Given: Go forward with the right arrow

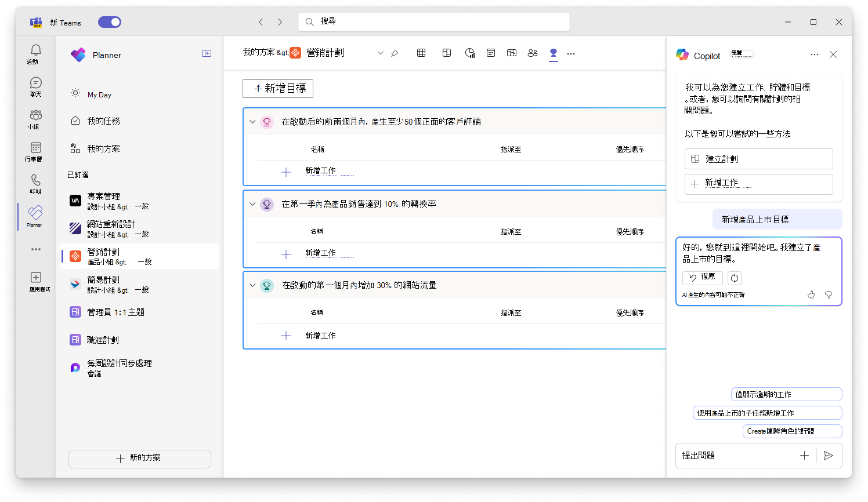Looking at the screenshot, I should [280, 22].
